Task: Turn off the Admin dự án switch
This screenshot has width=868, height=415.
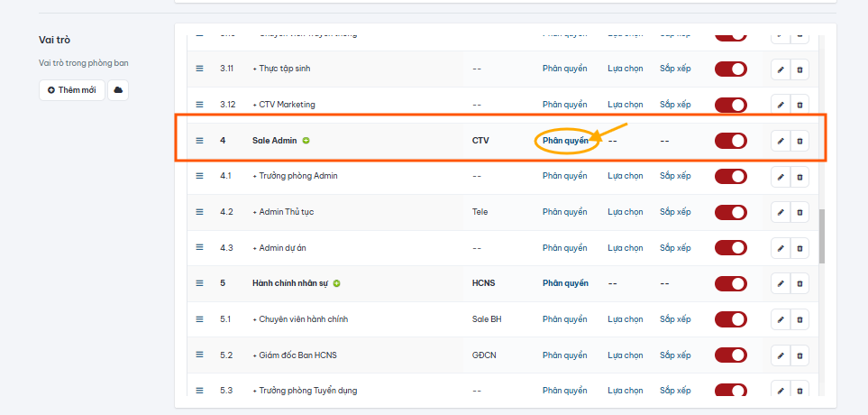Action: (x=731, y=248)
